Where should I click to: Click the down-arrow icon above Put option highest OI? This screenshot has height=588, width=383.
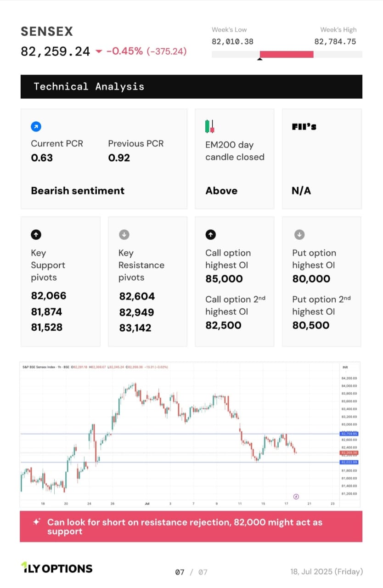point(299,235)
